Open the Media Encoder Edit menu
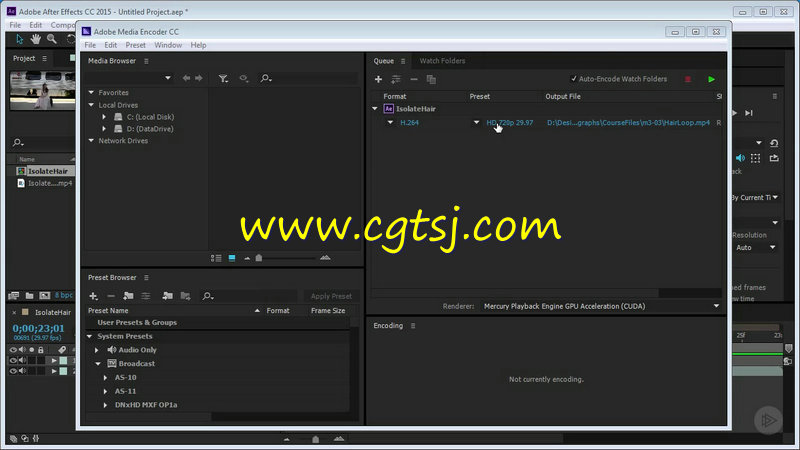The width and height of the screenshot is (800, 450). [x=111, y=45]
